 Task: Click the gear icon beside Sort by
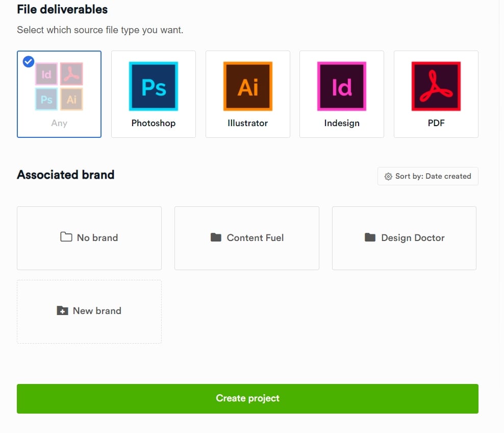click(388, 176)
